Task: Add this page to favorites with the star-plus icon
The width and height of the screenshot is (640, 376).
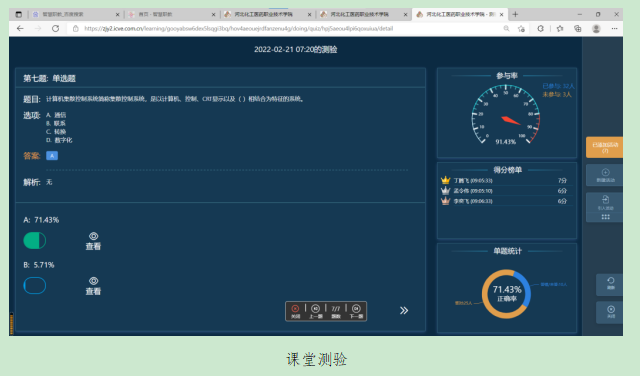Action: (521, 29)
